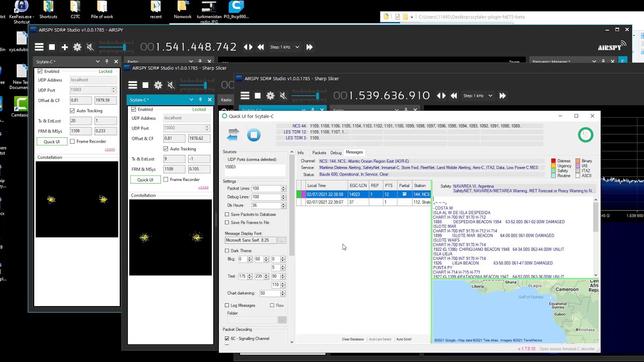
Task: Expand Scytale-C panel dropdown arrow in first Sharp Slicer
Action: [191, 100]
